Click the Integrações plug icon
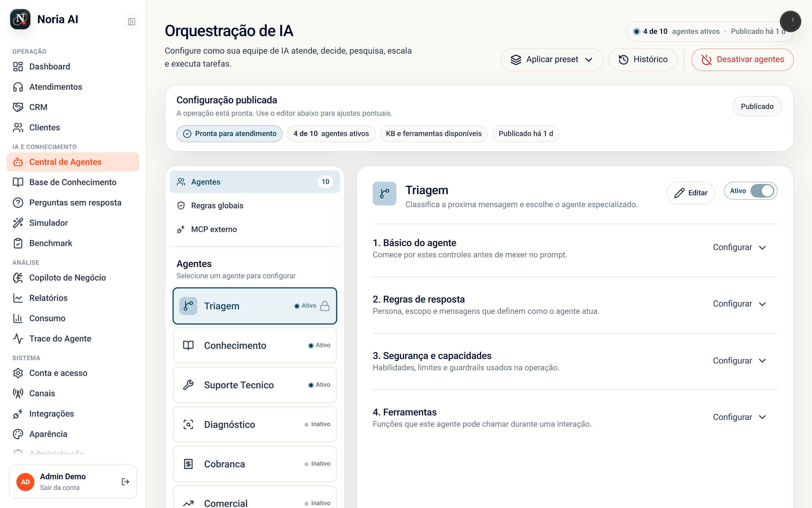This screenshot has width=812, height=508. [18, 414]
